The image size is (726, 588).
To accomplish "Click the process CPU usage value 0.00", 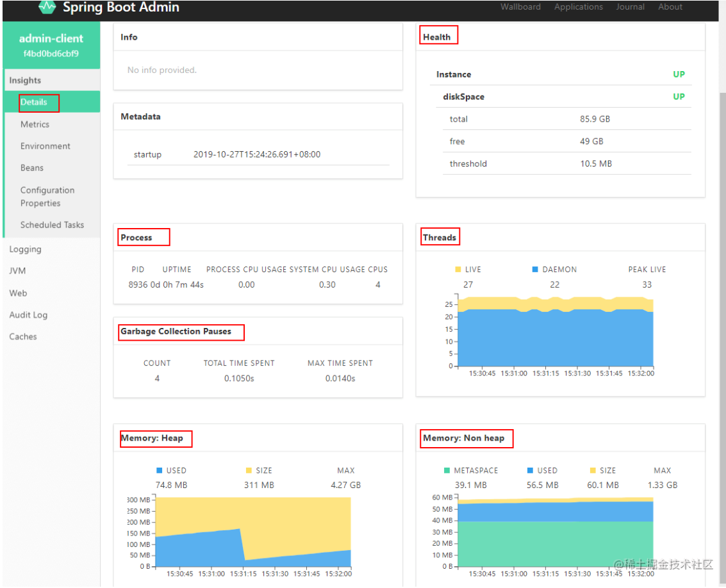I will click(246, 285).
